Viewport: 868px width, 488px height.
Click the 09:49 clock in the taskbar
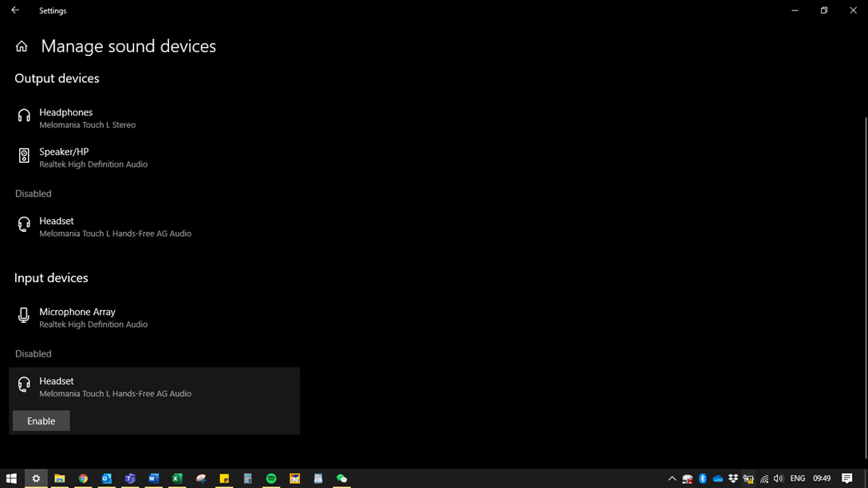point(822,478)
